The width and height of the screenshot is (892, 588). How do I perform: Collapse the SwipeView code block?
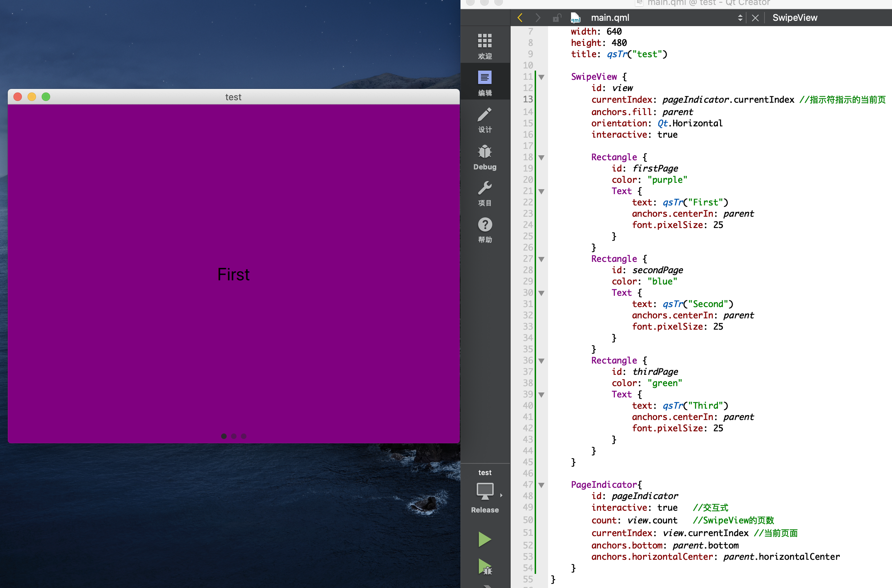(x=541, y=77)
